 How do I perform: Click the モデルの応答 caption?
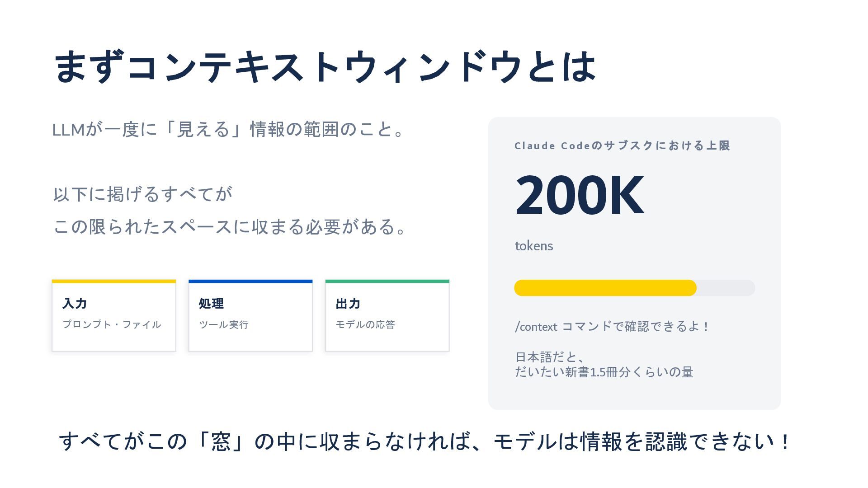coord(365,324)
